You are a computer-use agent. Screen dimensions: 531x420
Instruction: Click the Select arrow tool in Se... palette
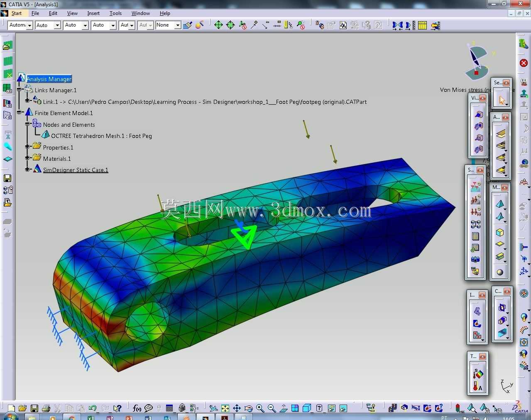click(501, 100)
